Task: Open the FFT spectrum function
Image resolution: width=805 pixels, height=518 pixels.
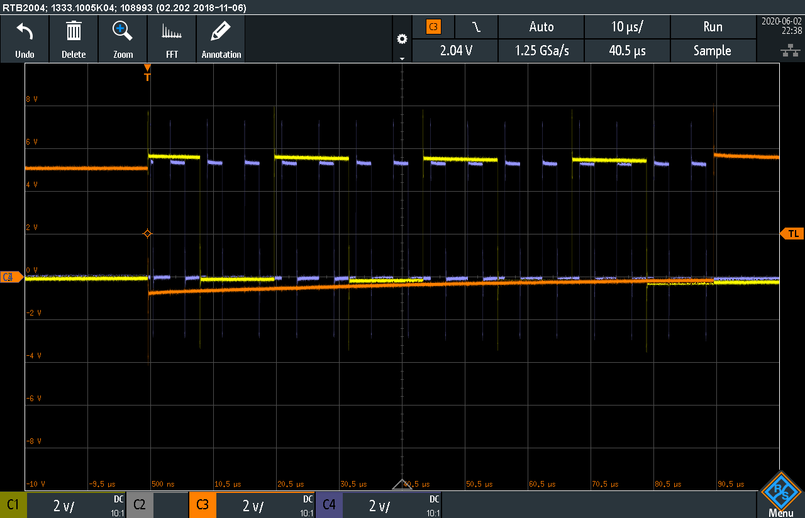Action: (x=172, y=39)
